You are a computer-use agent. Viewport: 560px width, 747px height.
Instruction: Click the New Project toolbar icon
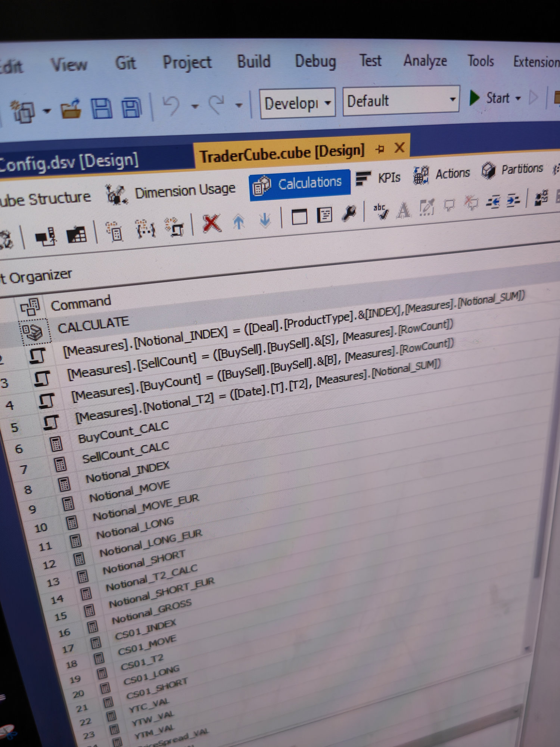tap(22, 111)
